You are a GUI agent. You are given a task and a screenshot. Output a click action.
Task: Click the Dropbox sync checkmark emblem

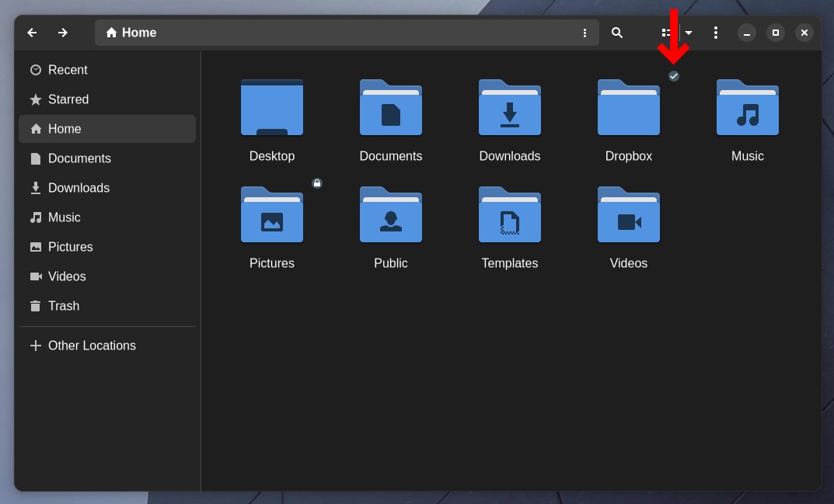(674, 77)
